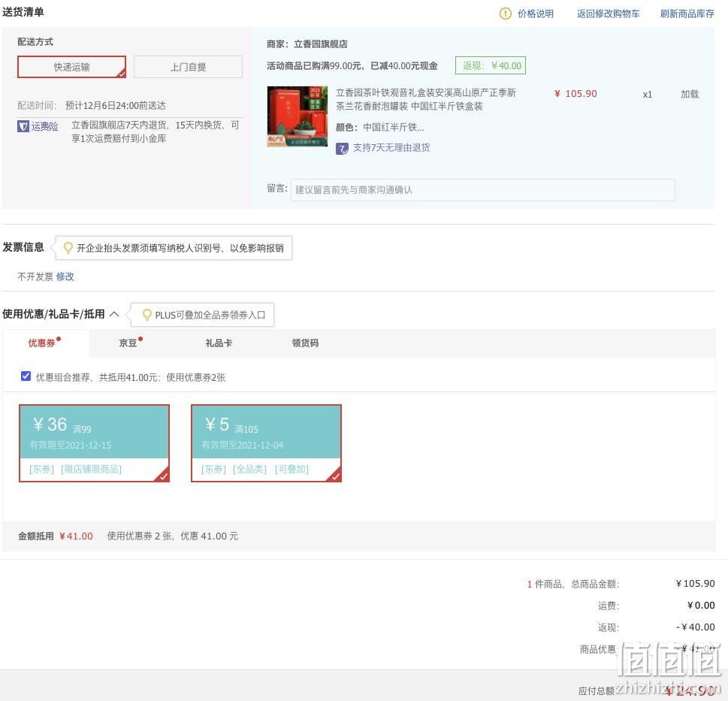The height and width of the screenshot is (701, 728).
Task: Open the 运费险 link
Action: pos(44,126)
